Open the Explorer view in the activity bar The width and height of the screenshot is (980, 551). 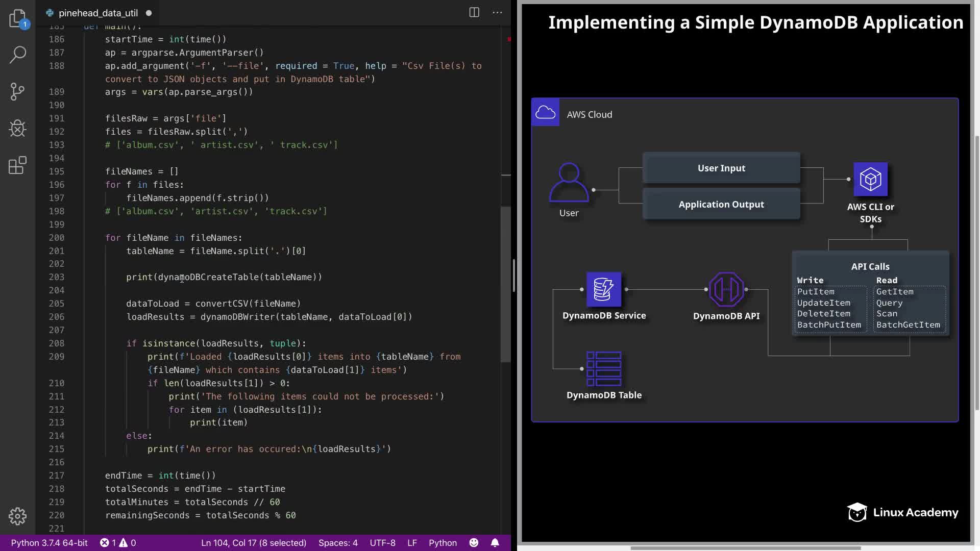(17, 18)
